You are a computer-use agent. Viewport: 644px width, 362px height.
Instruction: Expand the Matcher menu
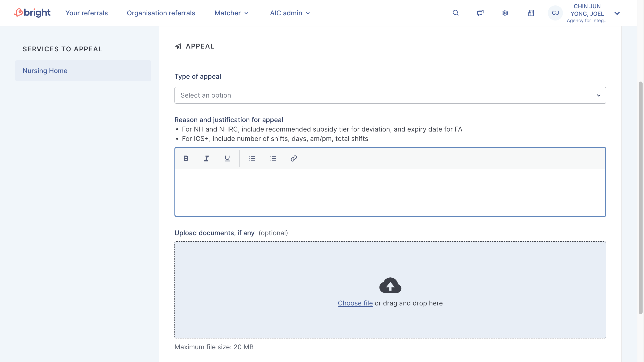tap(231, 13)
